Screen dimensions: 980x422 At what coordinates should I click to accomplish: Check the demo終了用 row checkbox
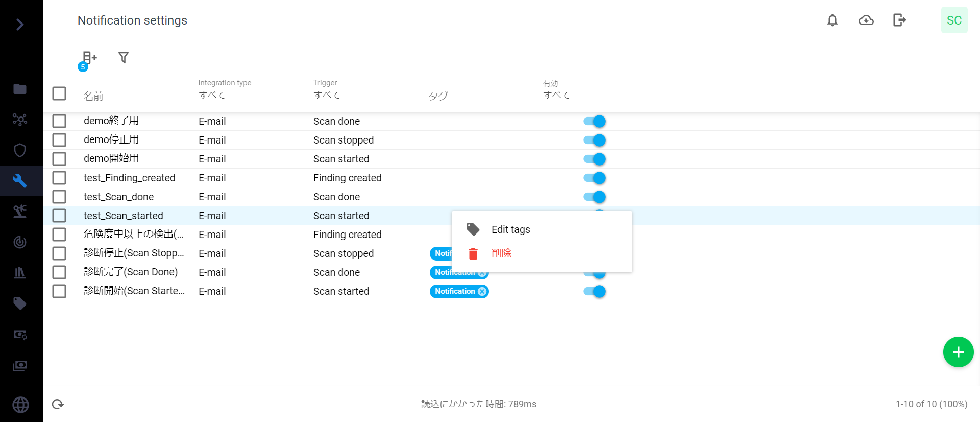(x=59, y=121)
